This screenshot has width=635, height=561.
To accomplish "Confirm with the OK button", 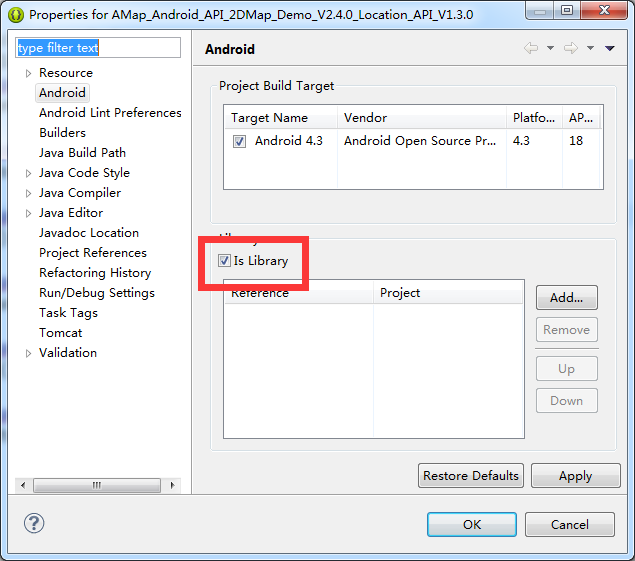I will [x=472, y=525].
